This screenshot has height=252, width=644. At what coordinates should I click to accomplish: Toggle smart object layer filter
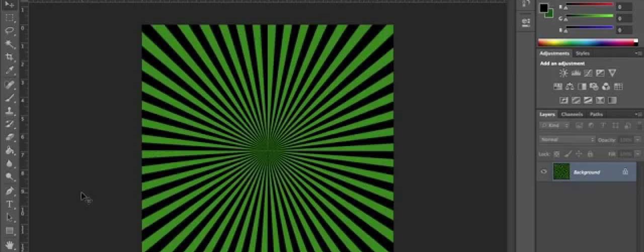[627, 125]
